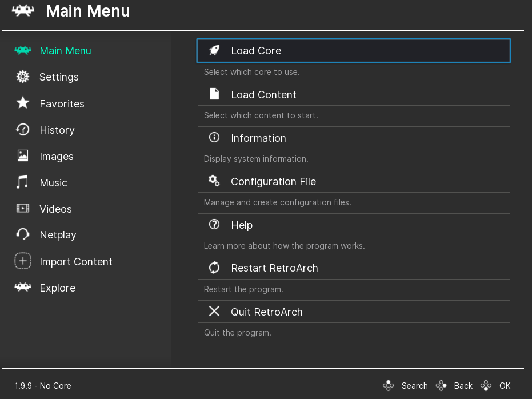The image size is (532, 399).
Task: Click the info circle icon for Information
Action: pyautogui.click(x=214, y=138)
